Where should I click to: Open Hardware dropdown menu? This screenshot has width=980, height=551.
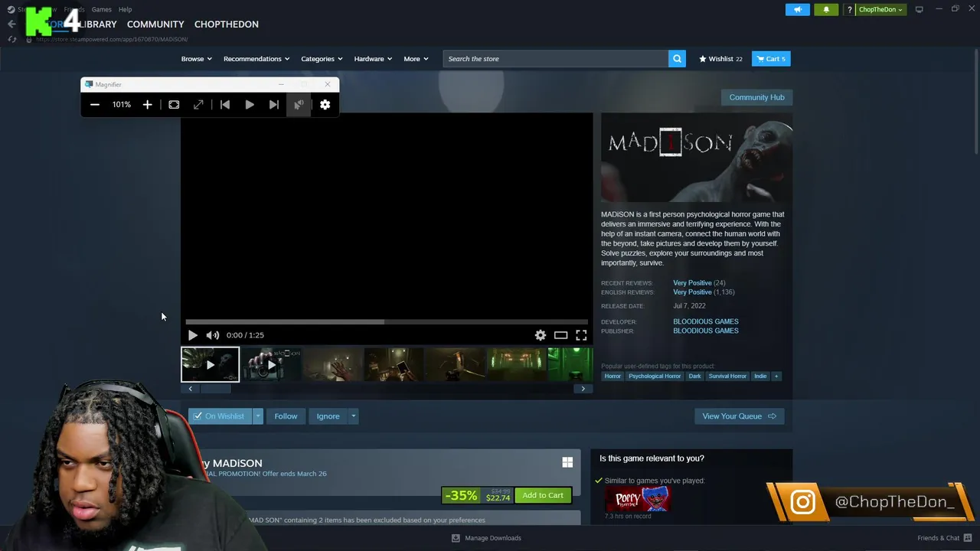pyautogui.click(x=373, y=59)
